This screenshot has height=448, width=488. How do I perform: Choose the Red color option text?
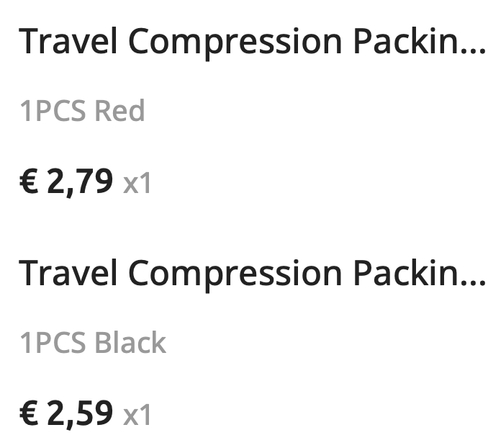119,112
